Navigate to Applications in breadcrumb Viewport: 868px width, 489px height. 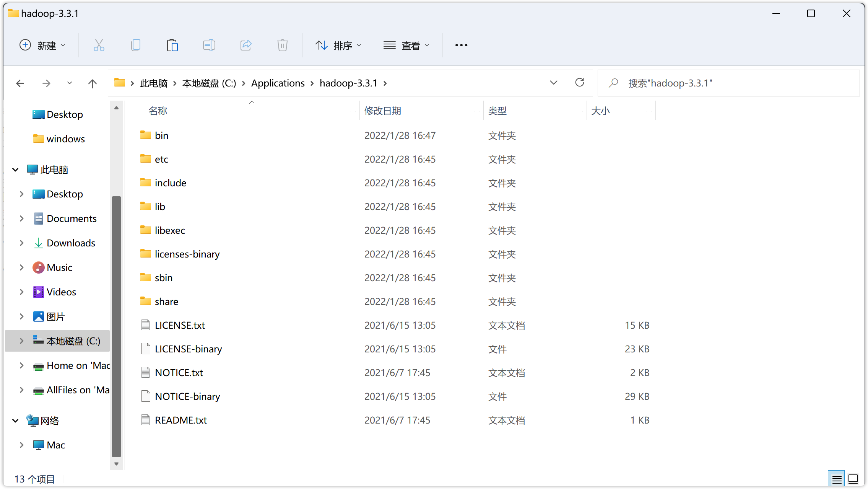278,83
